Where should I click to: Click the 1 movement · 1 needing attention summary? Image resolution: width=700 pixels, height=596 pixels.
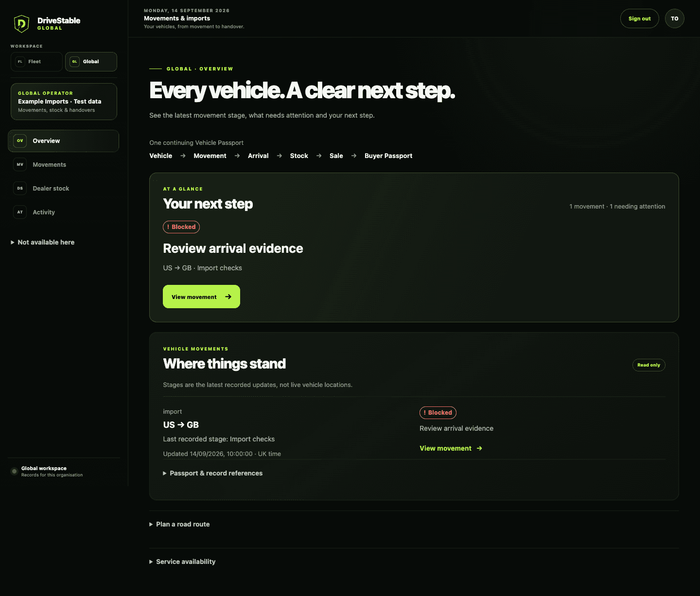(617, 207)
